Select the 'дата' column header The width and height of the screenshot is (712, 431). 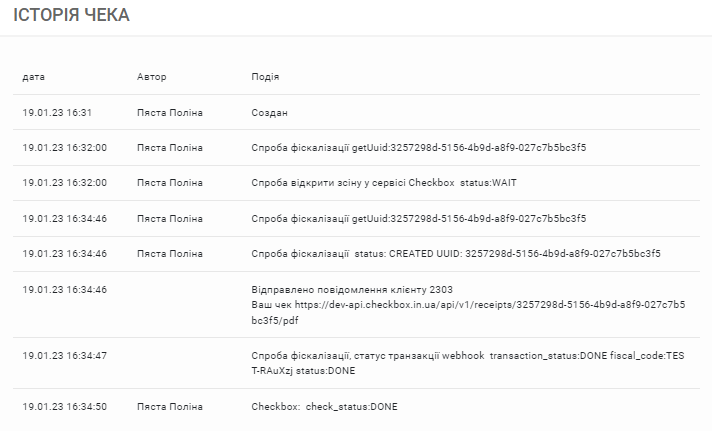pos(34,77)
